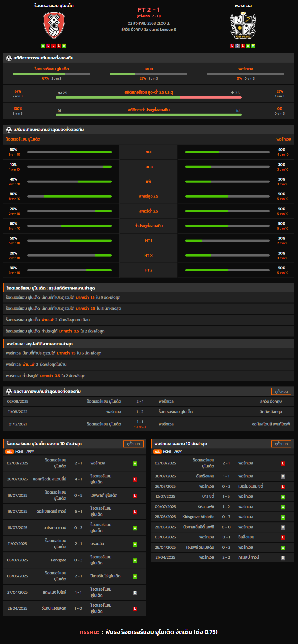
Task: Click Rotherham 80% value in over 2.5 row
Action: 13,194
